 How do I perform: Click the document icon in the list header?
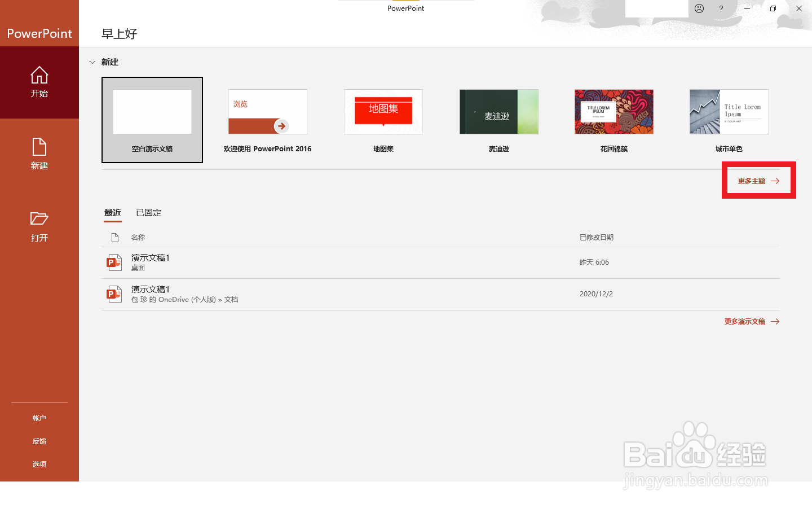(x=115, y=238)
